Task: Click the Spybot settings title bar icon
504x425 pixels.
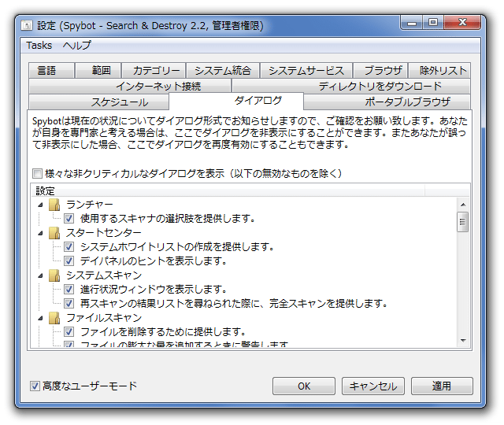Action: coord(27,25)
